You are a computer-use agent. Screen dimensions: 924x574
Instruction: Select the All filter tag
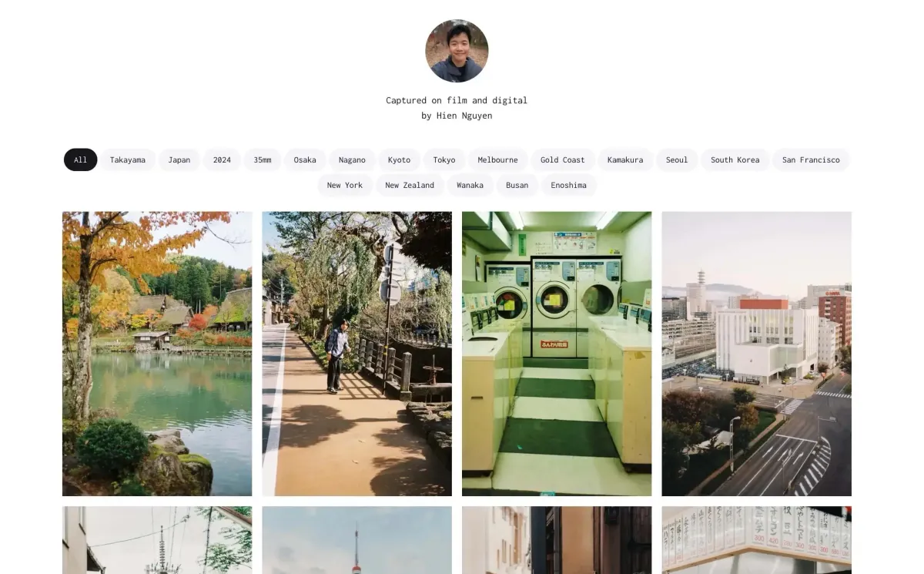pyautogui.click(x=80, y=159)
